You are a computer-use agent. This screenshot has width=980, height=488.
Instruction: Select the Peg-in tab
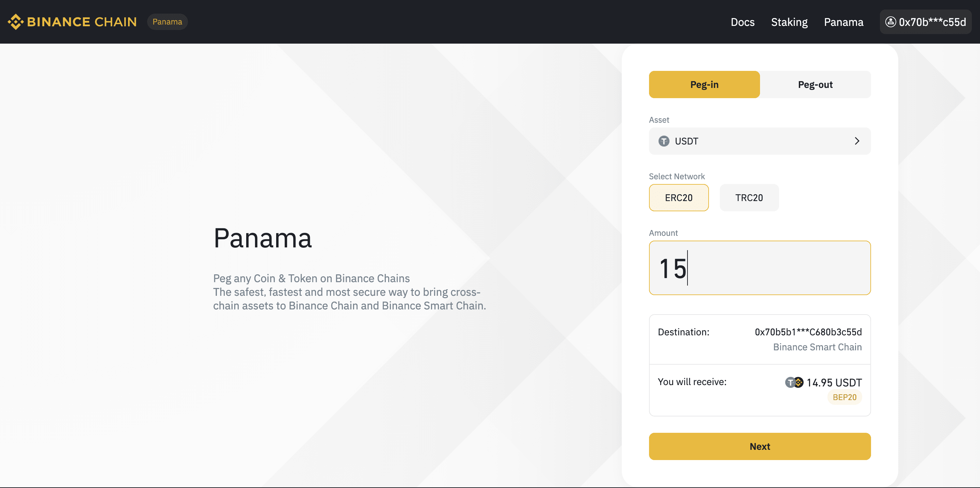coord(705,85)
